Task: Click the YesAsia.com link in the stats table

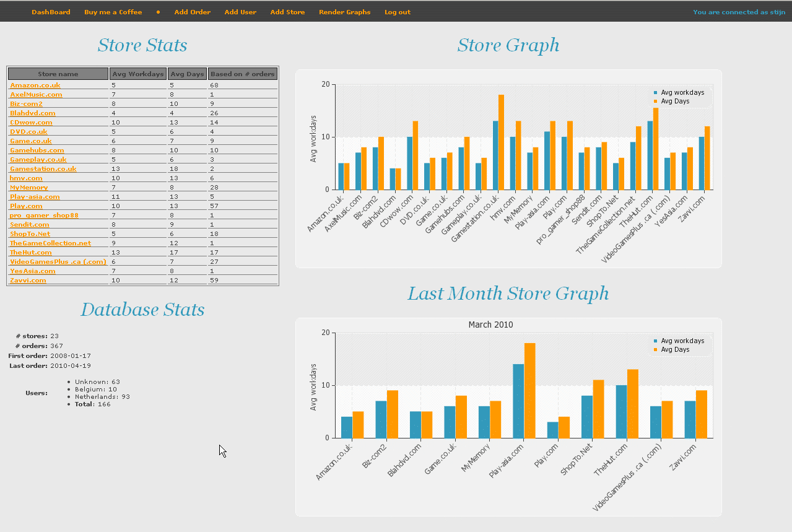Action: tap(33, 271)
